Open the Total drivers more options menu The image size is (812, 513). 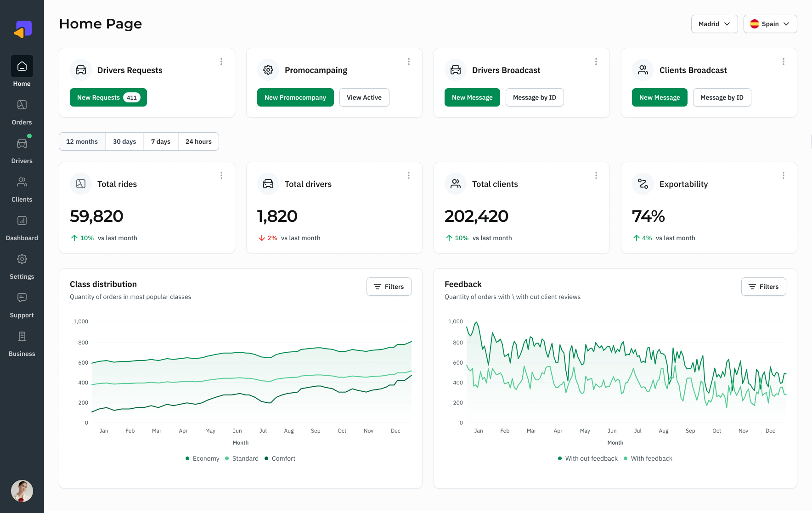[x=409, y=175]
